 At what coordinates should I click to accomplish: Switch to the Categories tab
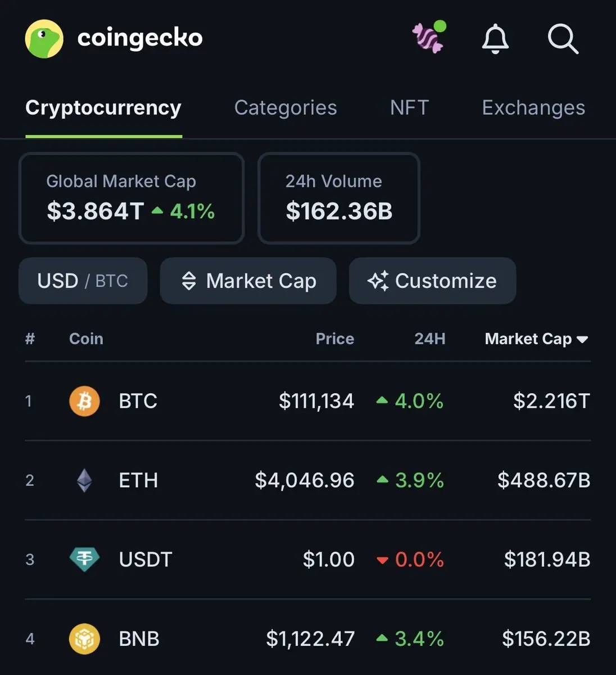(286, 107)
